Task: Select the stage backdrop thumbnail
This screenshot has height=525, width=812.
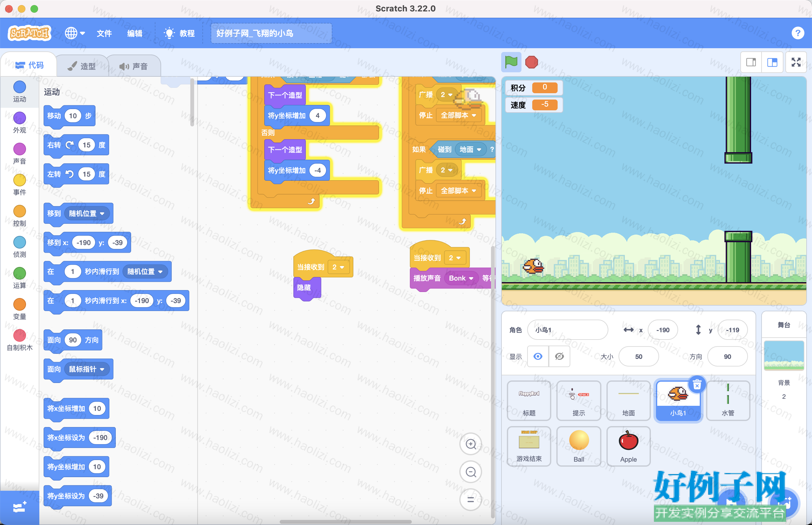Action: pos(784,355)
